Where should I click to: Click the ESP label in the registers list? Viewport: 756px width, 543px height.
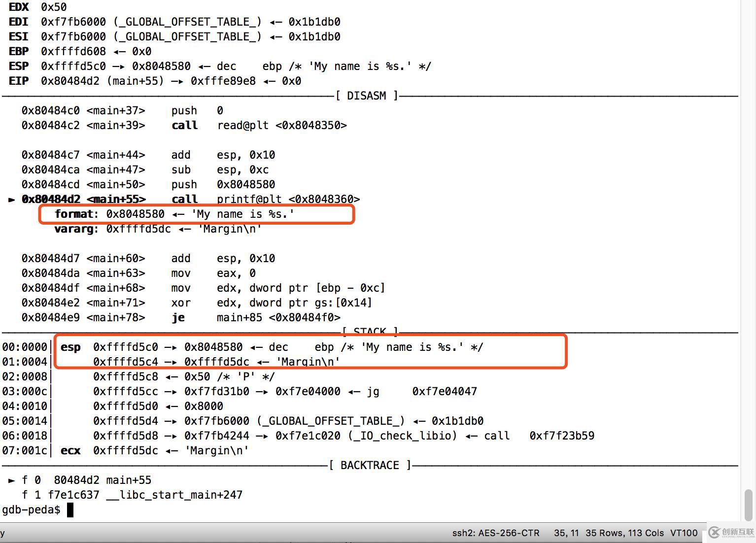pyautogui.click(x=19, y=66)
